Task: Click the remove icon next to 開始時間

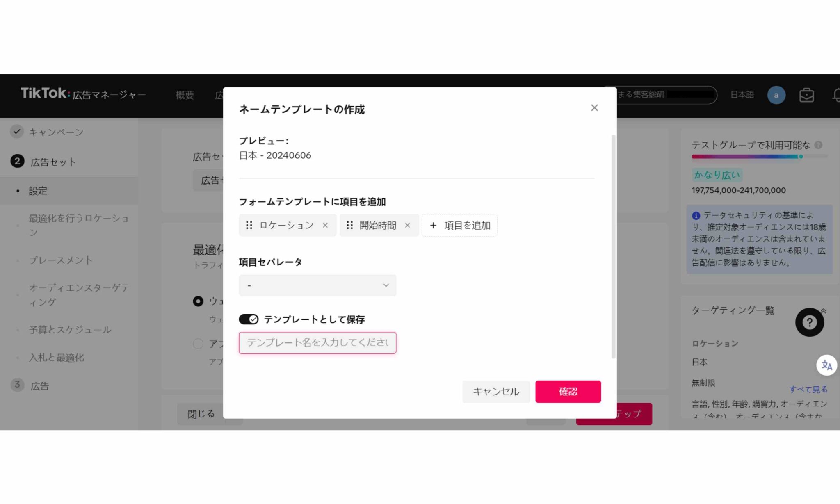Action: [407, 225]
